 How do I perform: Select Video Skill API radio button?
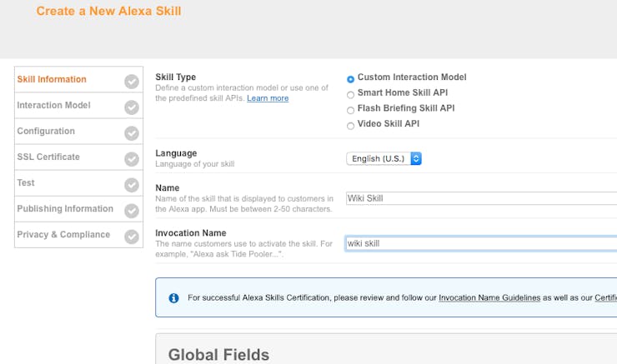[x=350, y=126]
